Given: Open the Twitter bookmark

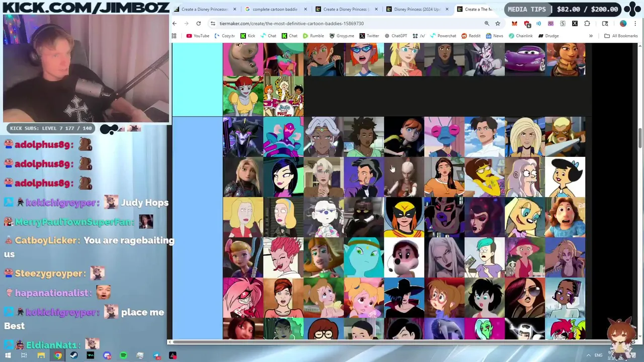Looking at the screenshot, I should (x=369, y=36).
